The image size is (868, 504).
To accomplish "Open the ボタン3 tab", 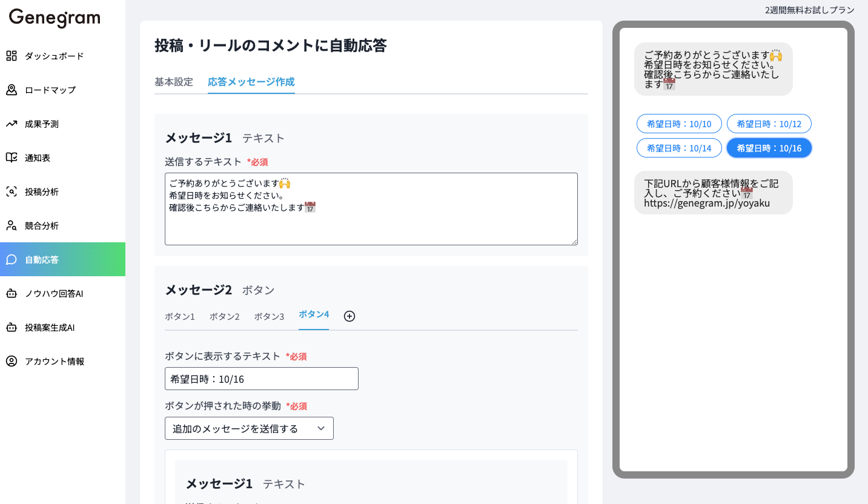I will [269, 316].
